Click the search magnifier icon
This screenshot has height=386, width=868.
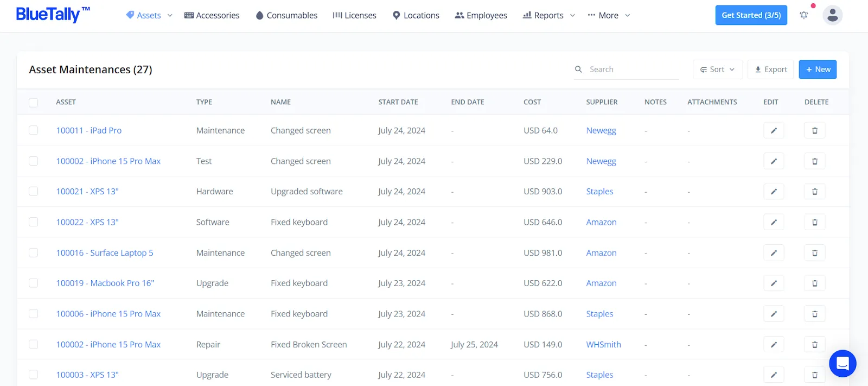coord(578,69)
